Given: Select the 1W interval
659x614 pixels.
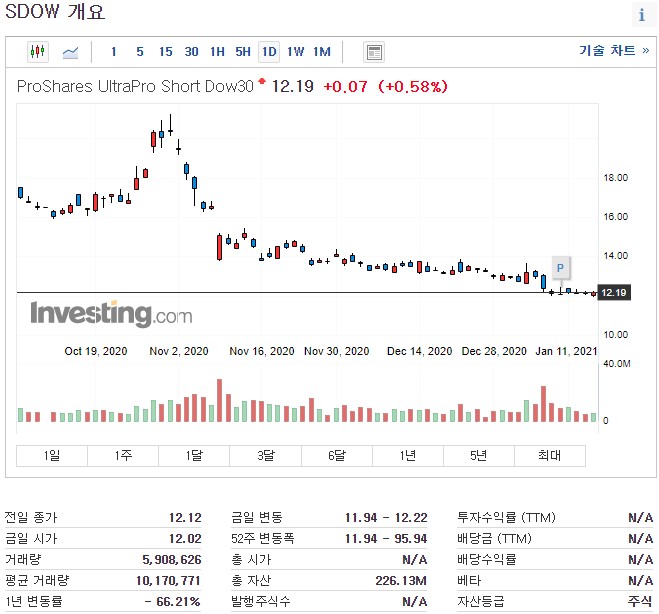Looking at the screenshot, I should (295, 52).
